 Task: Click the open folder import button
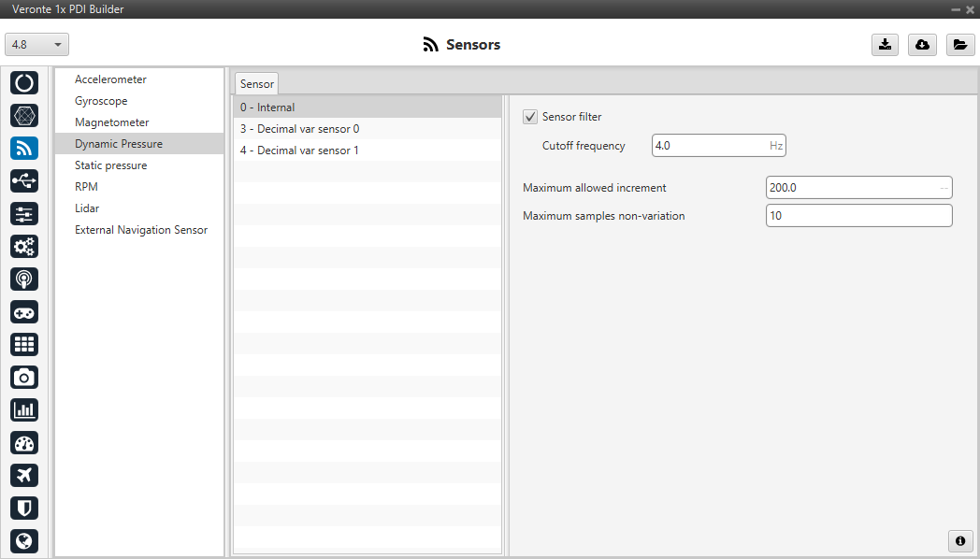(x=960, y=44)
